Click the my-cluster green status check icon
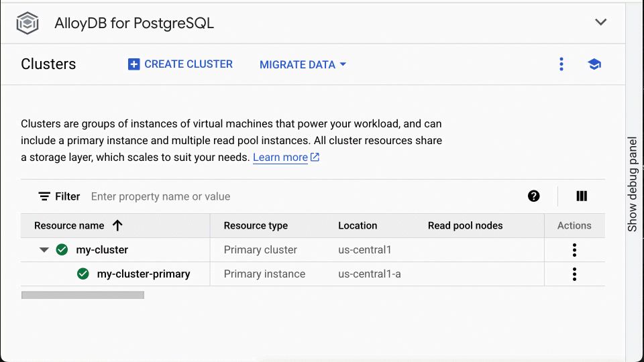 pos(62,249)
